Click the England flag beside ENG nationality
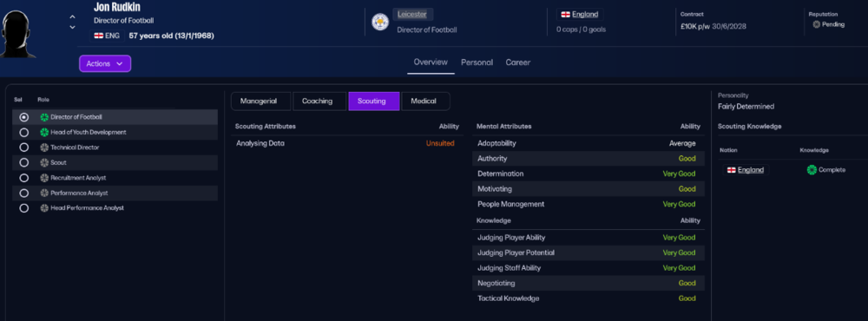Image resolution: width=868 pixels, height=321 pixels. tap(99, 36)
